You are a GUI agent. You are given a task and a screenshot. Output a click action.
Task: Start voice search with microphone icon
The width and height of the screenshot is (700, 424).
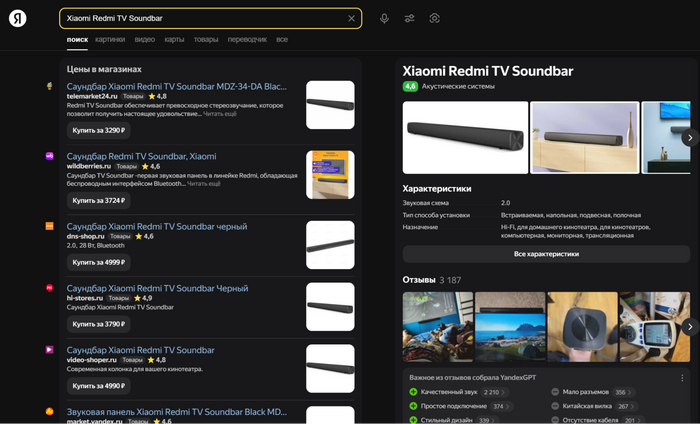(x=384, y=18)
